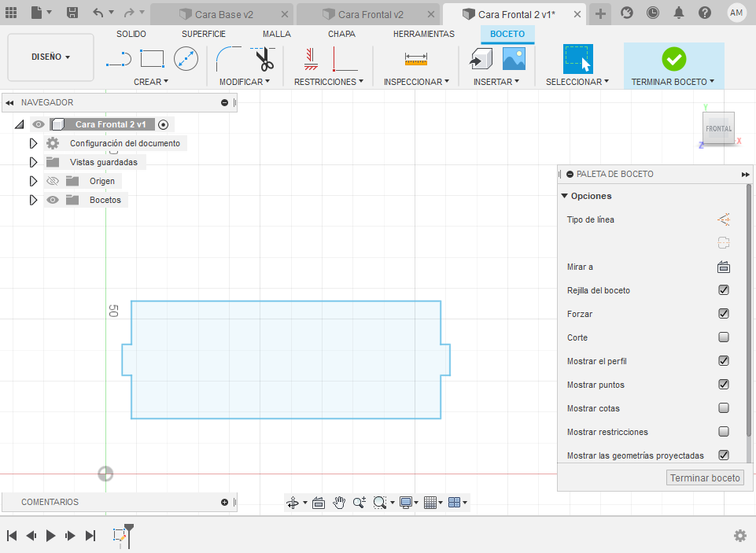Screen dimensions: 756x553
Task: Click the Terminar boceto button in palette
Action: click(705, 477)
